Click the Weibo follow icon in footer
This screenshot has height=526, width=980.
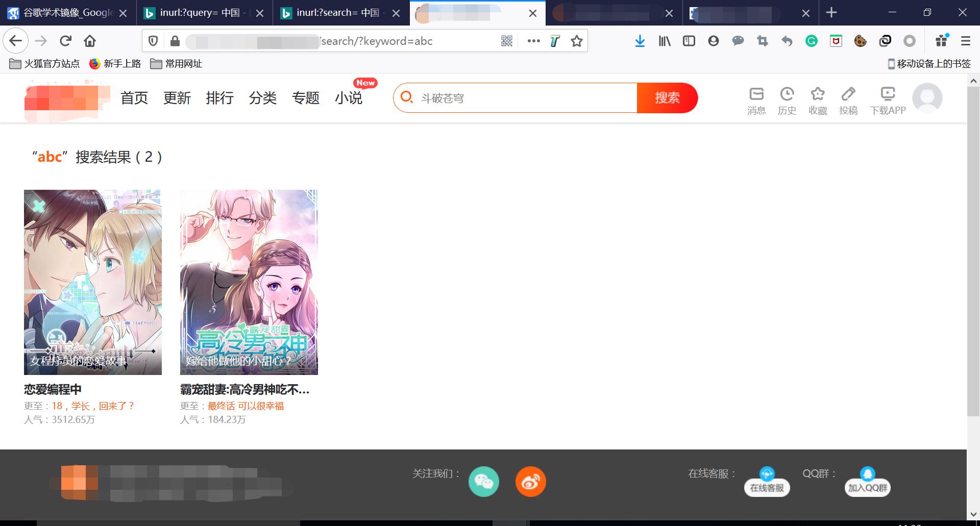click(x=530, y=481)
